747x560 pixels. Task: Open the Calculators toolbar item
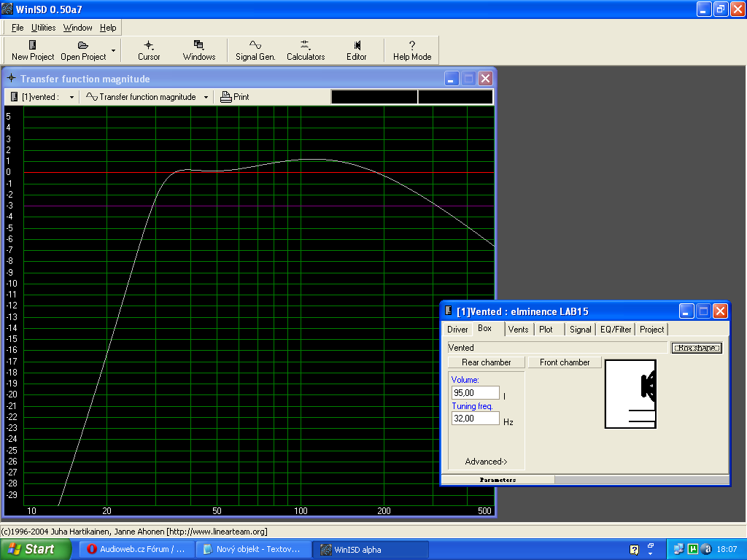tap(306, 50)
